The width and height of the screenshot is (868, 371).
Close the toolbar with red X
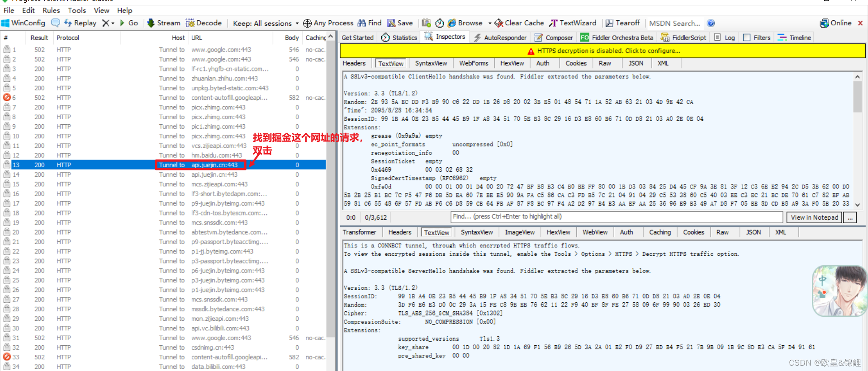860,23
